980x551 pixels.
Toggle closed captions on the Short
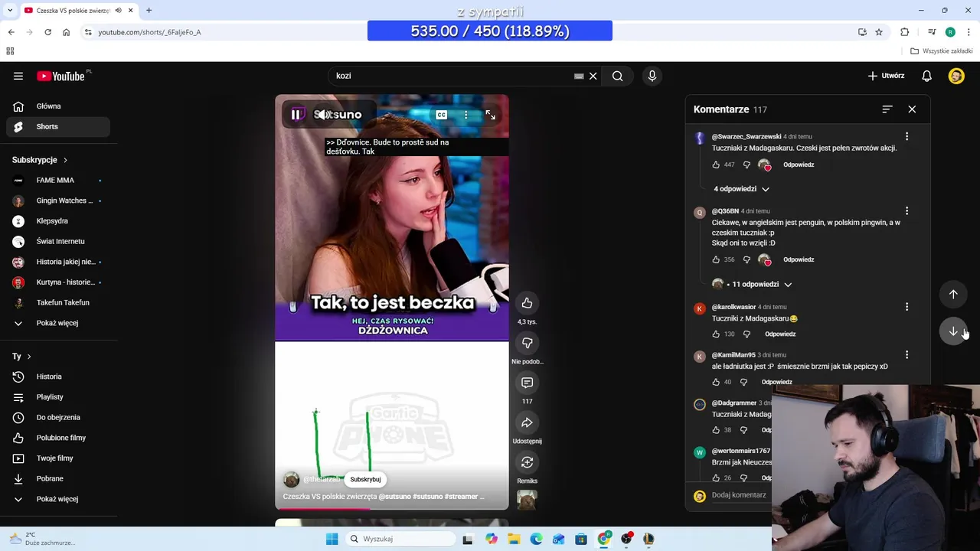click(442, 115)
